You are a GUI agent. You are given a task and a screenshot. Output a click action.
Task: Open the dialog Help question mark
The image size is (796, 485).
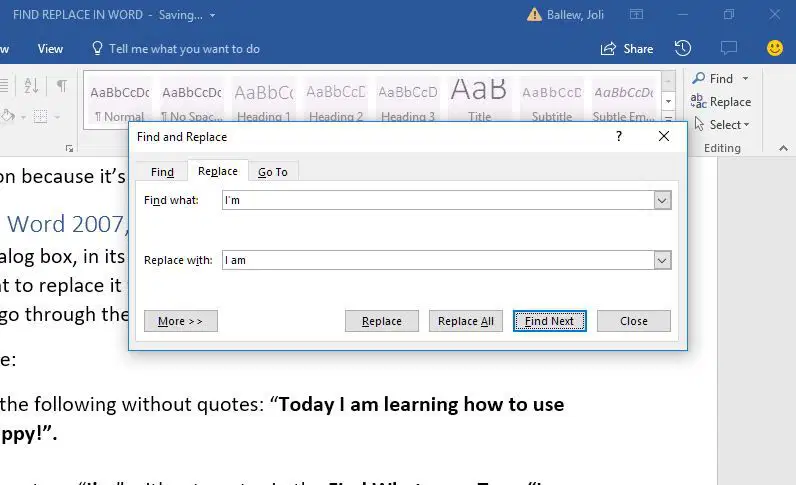point(619,136)
